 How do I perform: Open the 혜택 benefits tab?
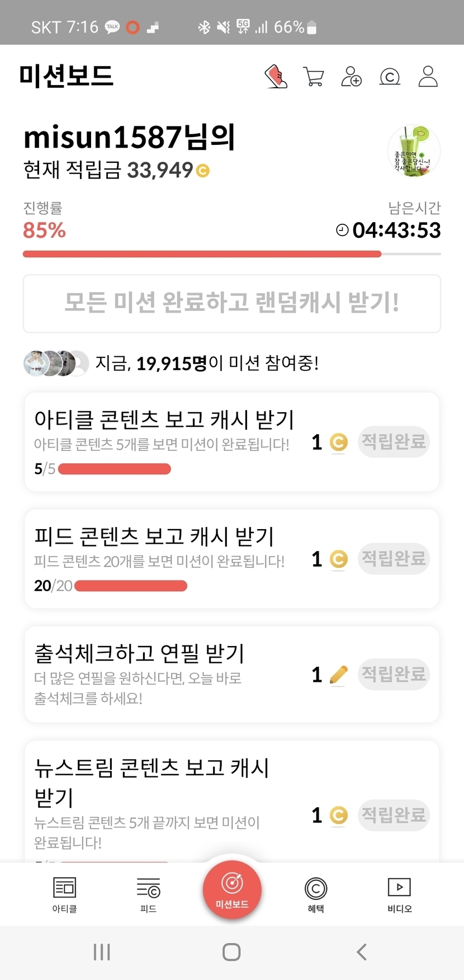[x=316, y=893]
